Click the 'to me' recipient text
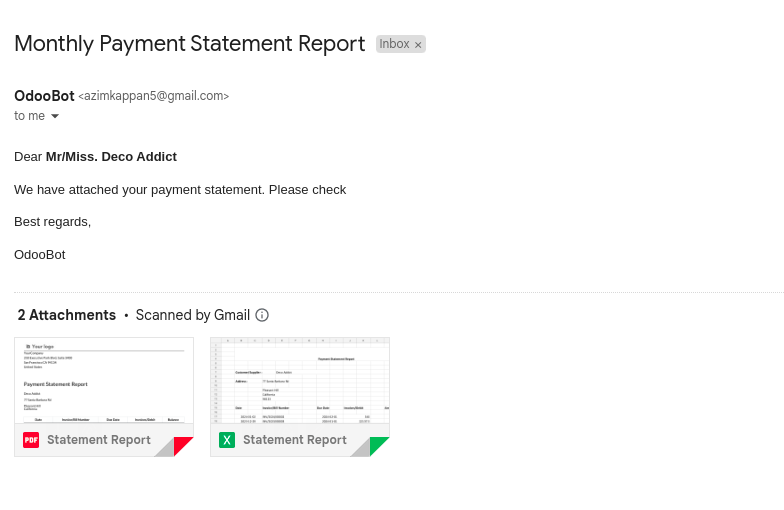The width and height of the screenshot is (784, 510). point(29,116)
